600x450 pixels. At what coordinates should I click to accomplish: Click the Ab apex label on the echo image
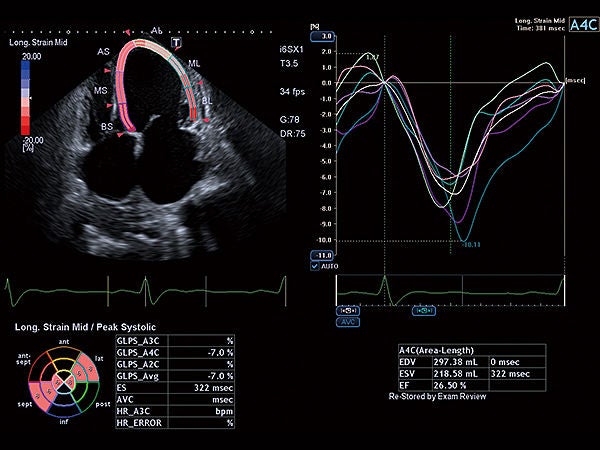point(157,30)
